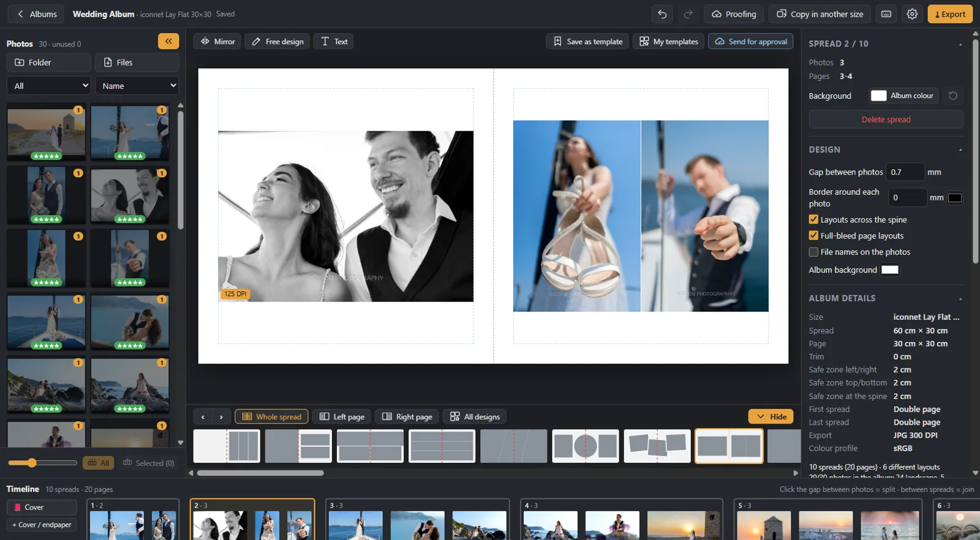Screen dimensions: 980x540
Task: Switch to Left page layouts tab
Action: click(x=342, y=417)
